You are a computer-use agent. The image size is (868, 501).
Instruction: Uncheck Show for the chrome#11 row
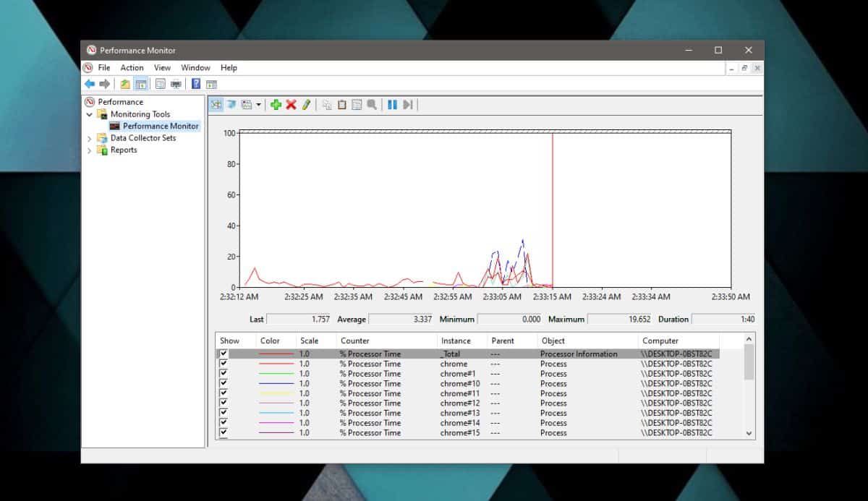click(224, 393)
